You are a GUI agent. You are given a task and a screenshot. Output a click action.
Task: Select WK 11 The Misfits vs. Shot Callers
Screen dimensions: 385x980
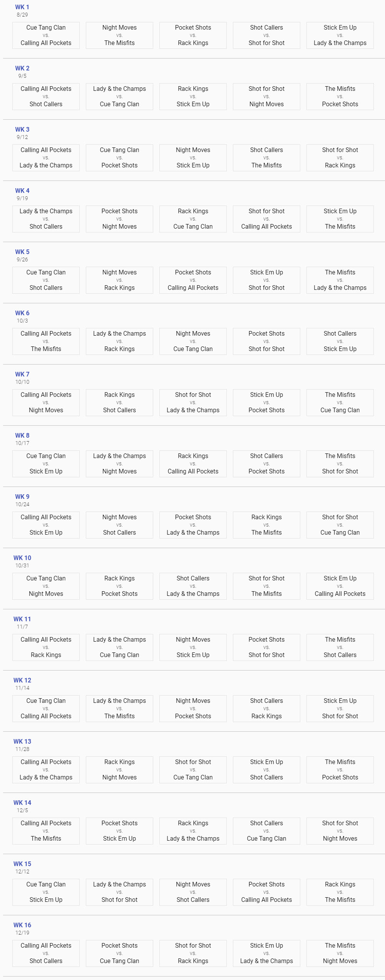point(340,647)
